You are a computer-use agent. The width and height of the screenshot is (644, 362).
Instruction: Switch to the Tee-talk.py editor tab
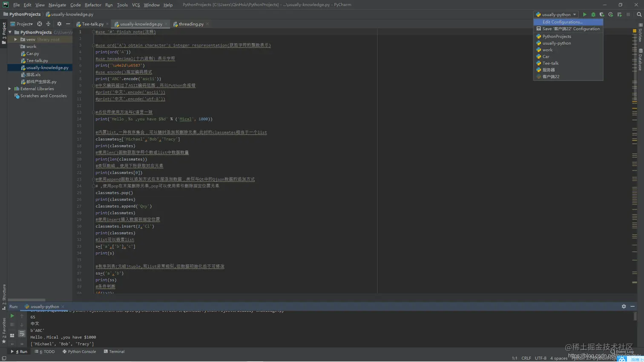92,24
